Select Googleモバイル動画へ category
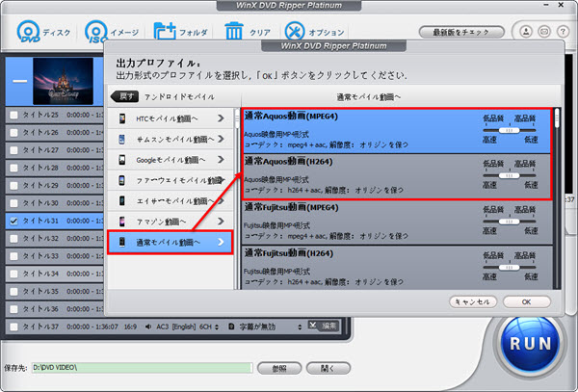Screen dimensions: 578x392 171,160
